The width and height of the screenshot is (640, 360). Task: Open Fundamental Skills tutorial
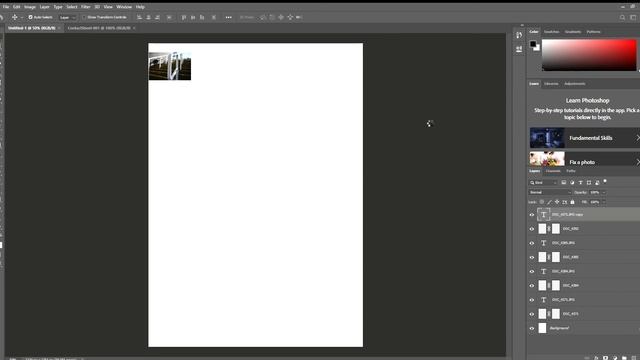(585, 138)
